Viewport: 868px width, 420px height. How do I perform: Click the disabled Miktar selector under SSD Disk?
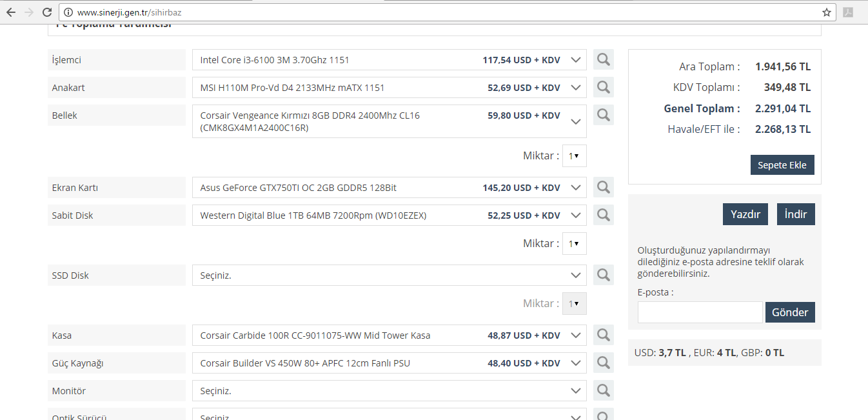(574, 303)
